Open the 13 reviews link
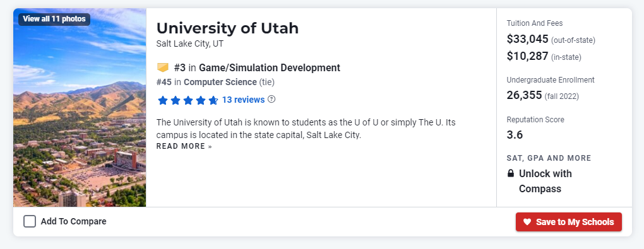 coord(243,100)
